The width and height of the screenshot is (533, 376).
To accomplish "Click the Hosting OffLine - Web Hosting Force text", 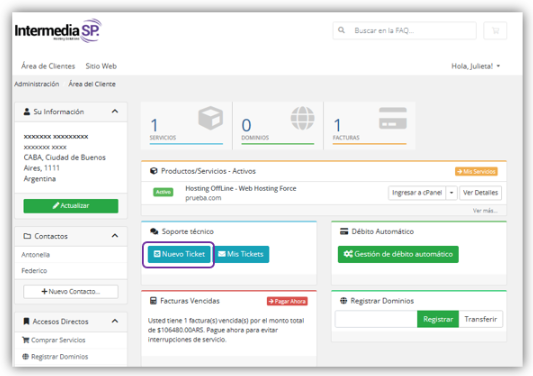I will (x=241, y=188).
